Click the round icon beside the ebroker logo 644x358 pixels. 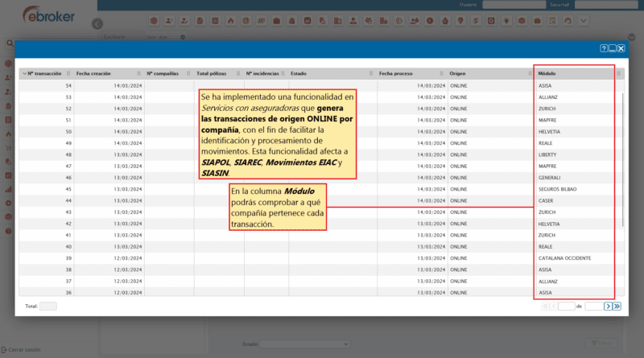coord(97,24)
